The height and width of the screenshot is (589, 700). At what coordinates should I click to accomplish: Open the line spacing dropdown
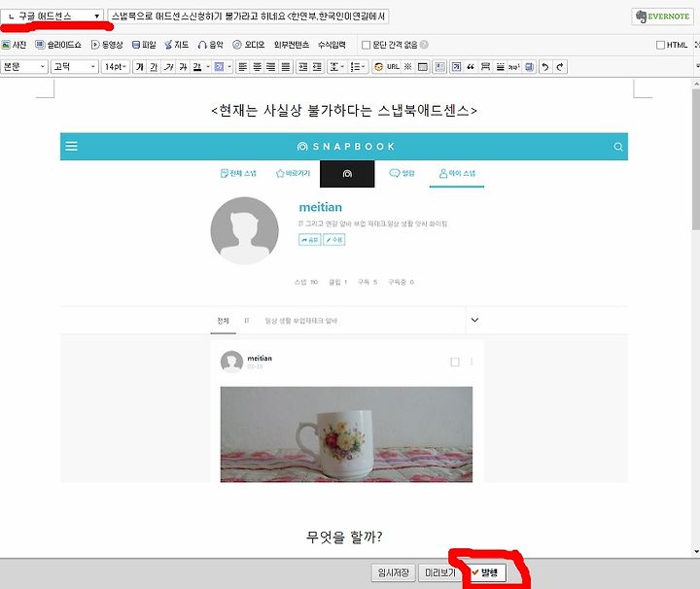[x=336, y=67]
